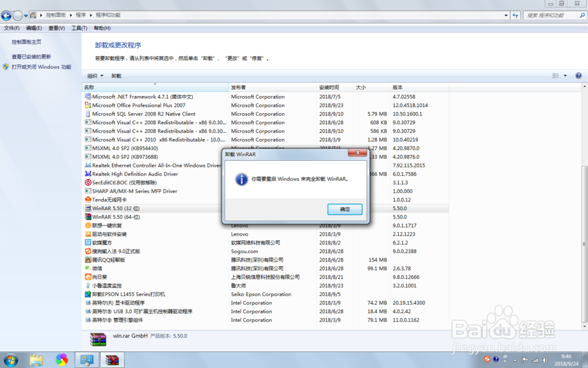
Task: Sort by 安装时间 column header
Action: pyautogui.click(x=335, y=88)
